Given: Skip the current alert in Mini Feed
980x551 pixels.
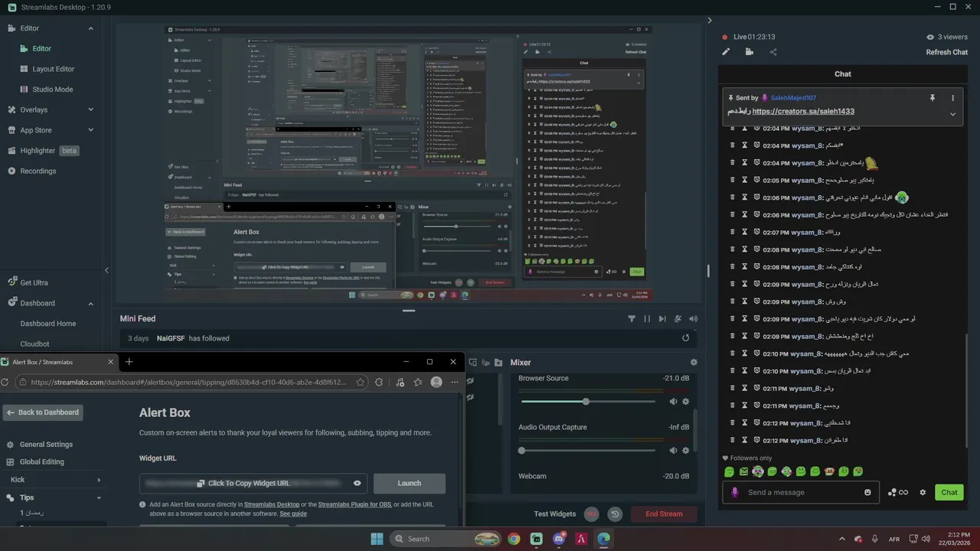Looking at the screenshot, I should point(662,319).
